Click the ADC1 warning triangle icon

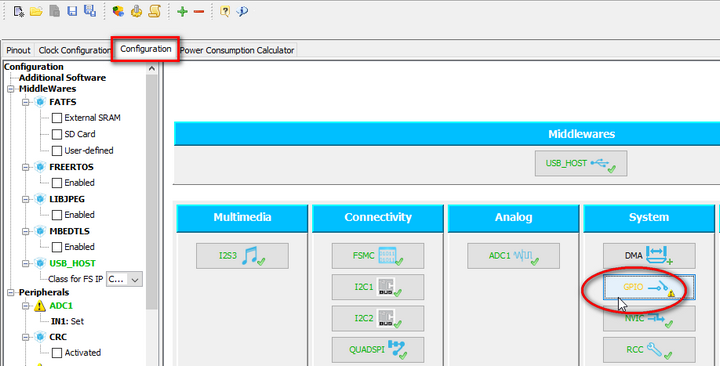pyautogui.click(x=40, y=305)
